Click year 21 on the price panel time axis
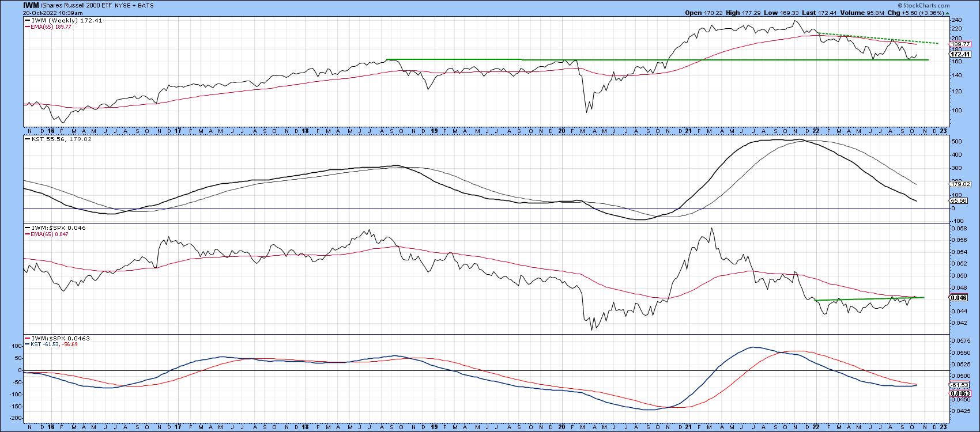Screen dimensions: 980x432 [x=688, y=131]
